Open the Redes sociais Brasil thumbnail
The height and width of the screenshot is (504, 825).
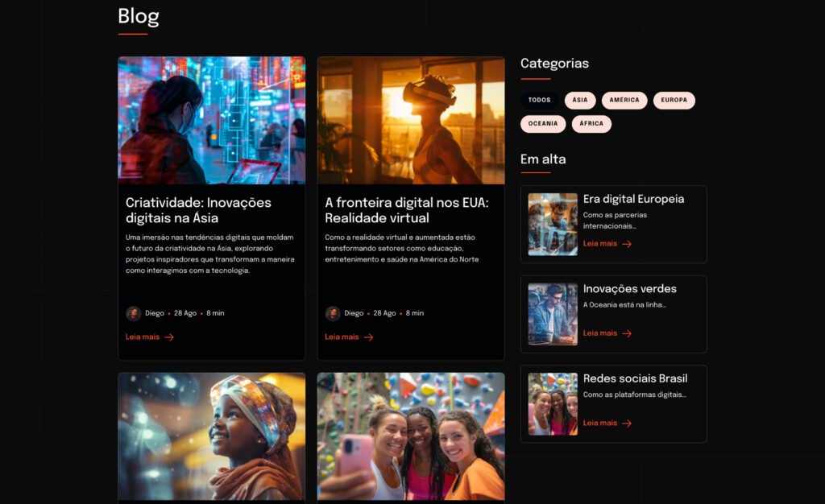pos(553,404)
